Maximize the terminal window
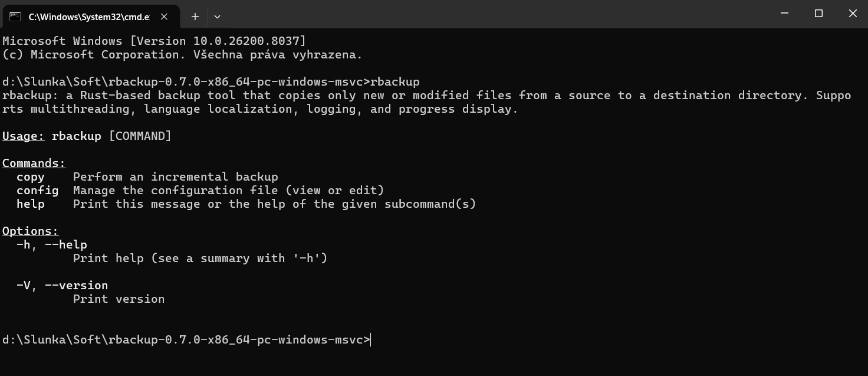The width and height of the screenshot is (868, 376). pyautogui.click(x=818, y=14)
